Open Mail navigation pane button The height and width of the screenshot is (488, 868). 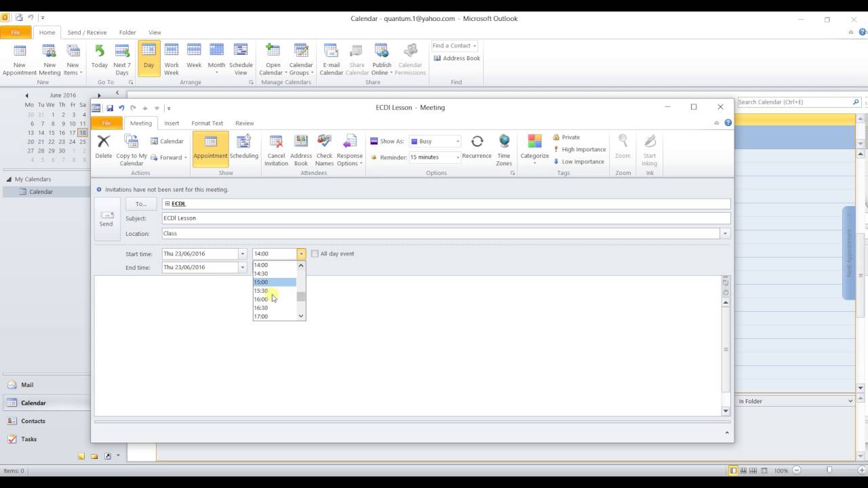coord(45,385)
